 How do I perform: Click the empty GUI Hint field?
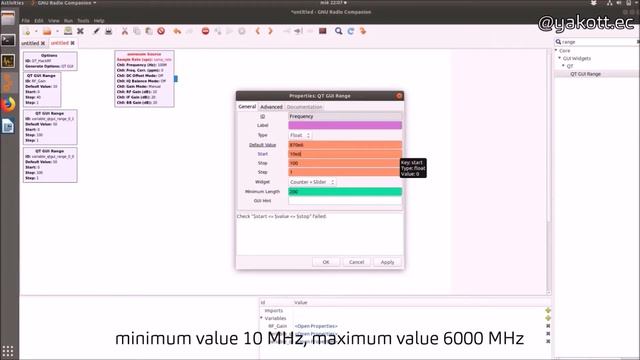(345, 201)
